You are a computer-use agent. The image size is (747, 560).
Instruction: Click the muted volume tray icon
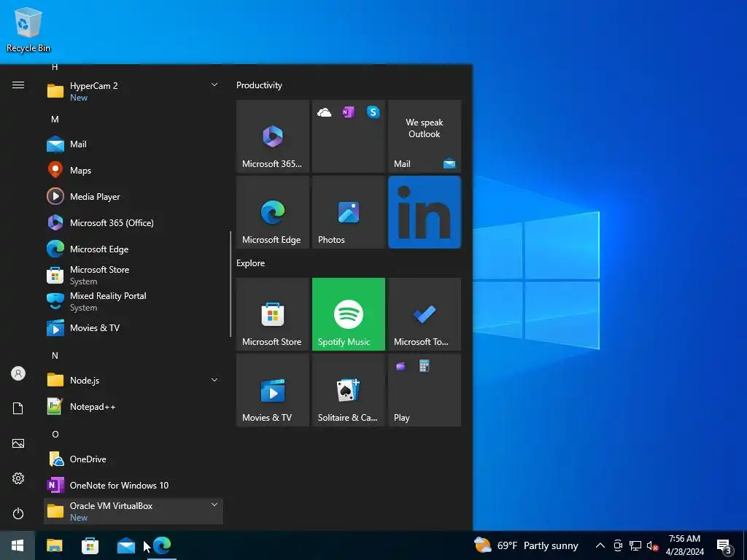coord(652,545)
